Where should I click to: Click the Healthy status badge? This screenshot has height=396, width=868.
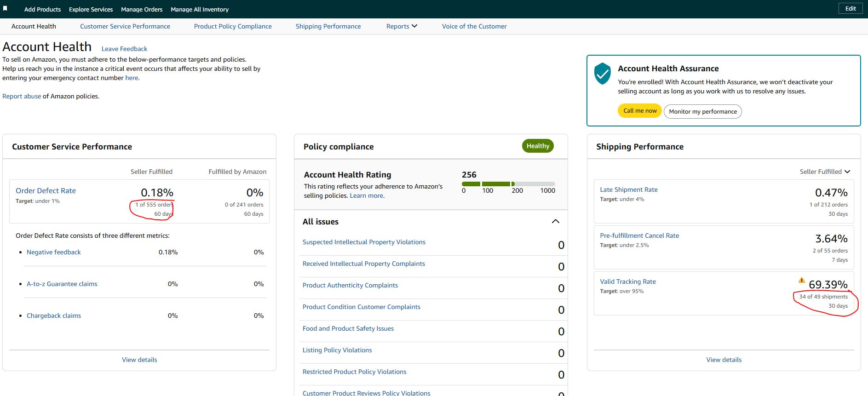[x=538, y=146]
